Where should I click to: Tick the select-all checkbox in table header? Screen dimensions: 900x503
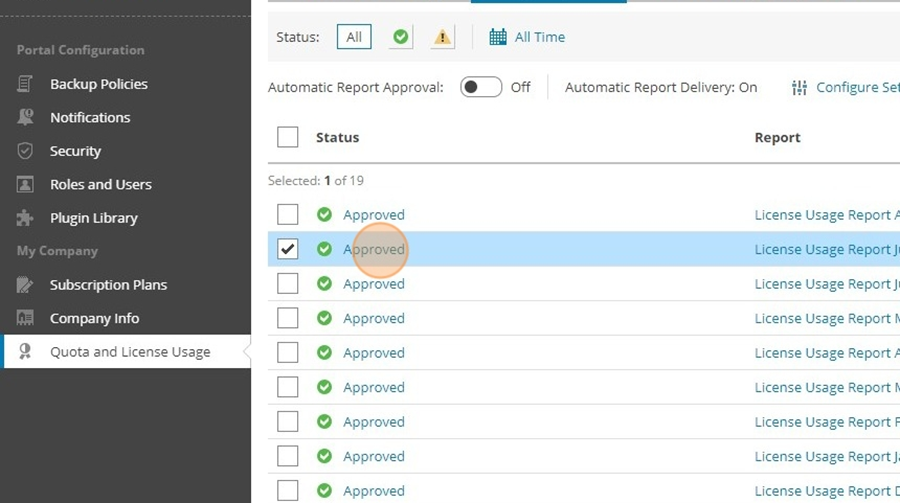(x=288, y=137)
